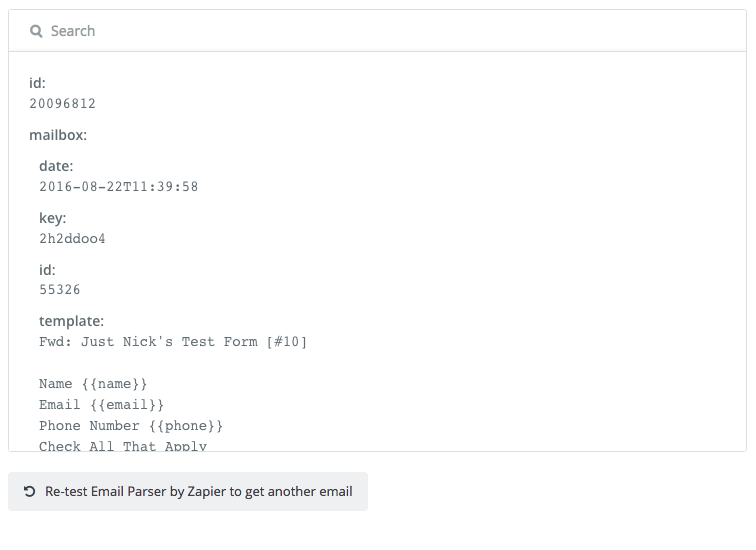Viewport: 756px width, 550px height.
Task: Re-test Email Parser to get another email
Action: [x=188, y=492]
